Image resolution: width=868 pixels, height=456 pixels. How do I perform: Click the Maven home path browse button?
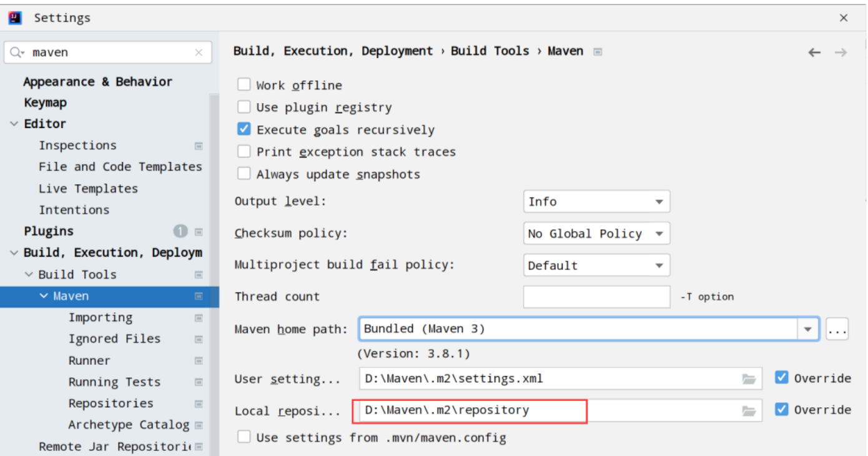click(837, 329)
